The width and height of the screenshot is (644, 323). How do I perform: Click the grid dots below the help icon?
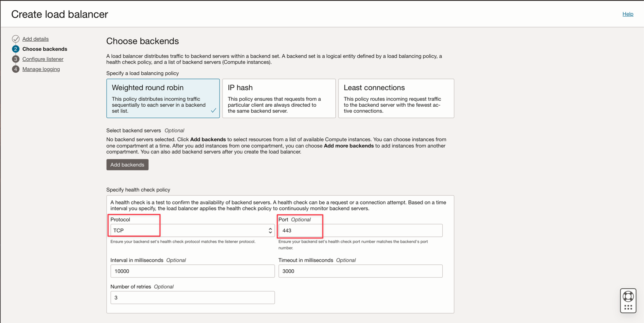pos(628,307)
